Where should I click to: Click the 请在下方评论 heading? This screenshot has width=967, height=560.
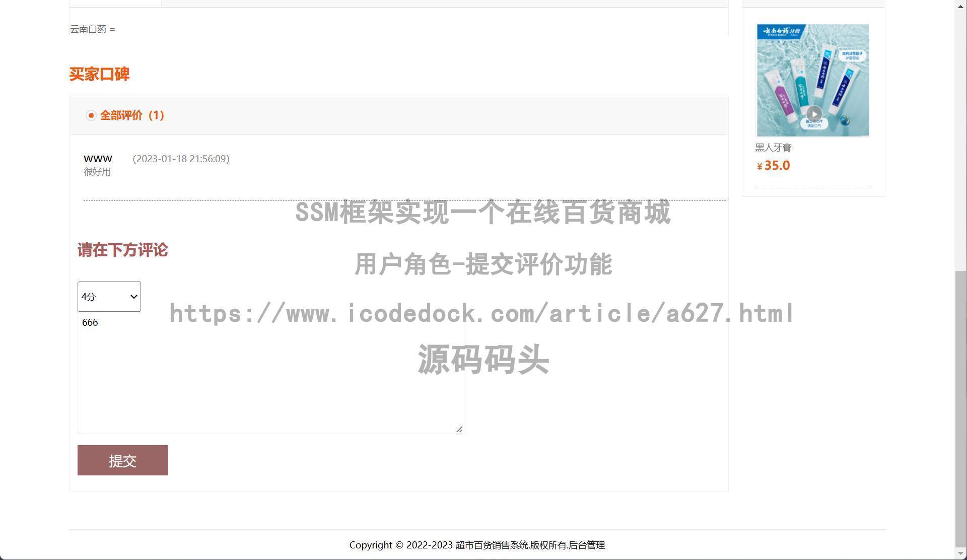(x=122, y=250)
